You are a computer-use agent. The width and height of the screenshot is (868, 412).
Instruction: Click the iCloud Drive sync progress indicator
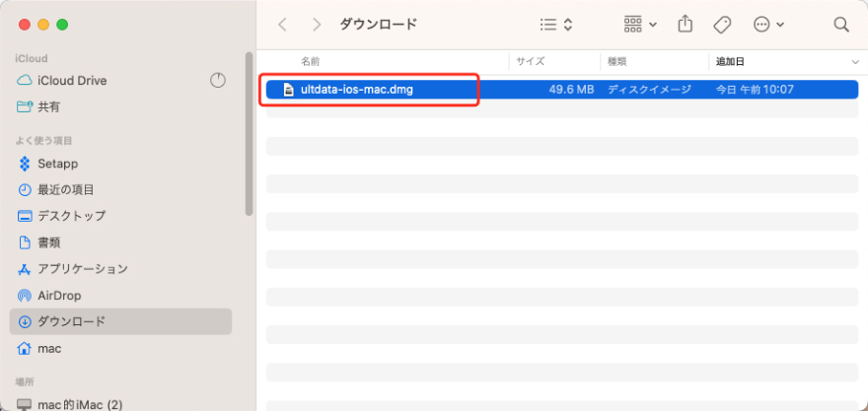(218, 81)
